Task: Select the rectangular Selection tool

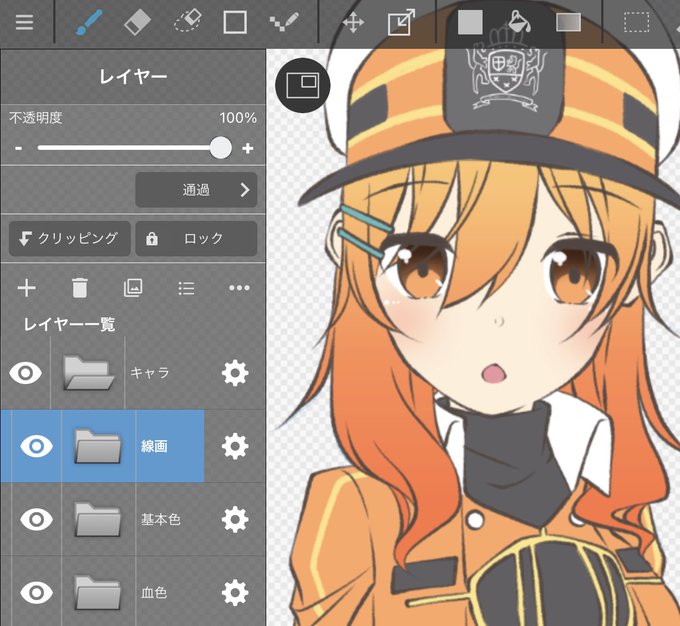Action: (x=637, y=23)
